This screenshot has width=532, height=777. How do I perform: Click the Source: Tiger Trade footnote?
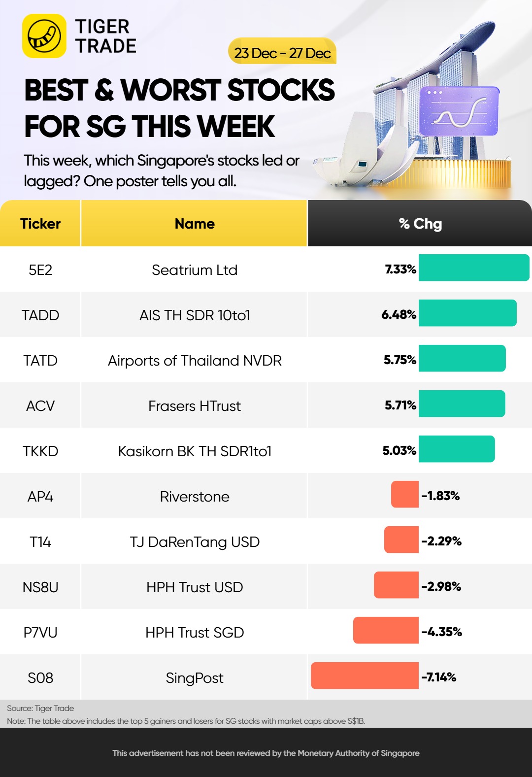(40, 708)
